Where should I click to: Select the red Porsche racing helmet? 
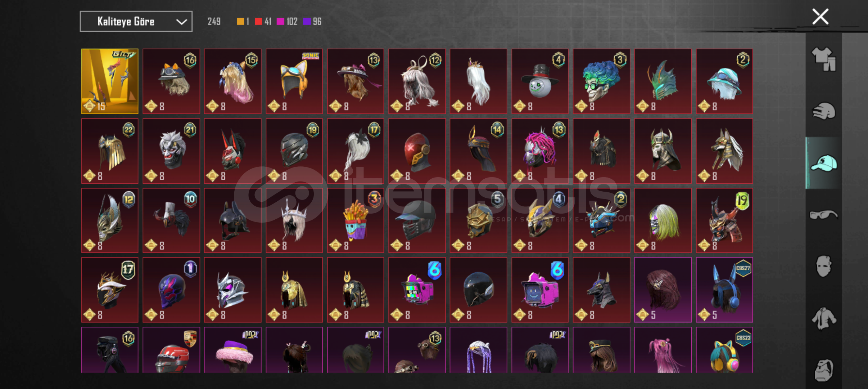[171, 350]
